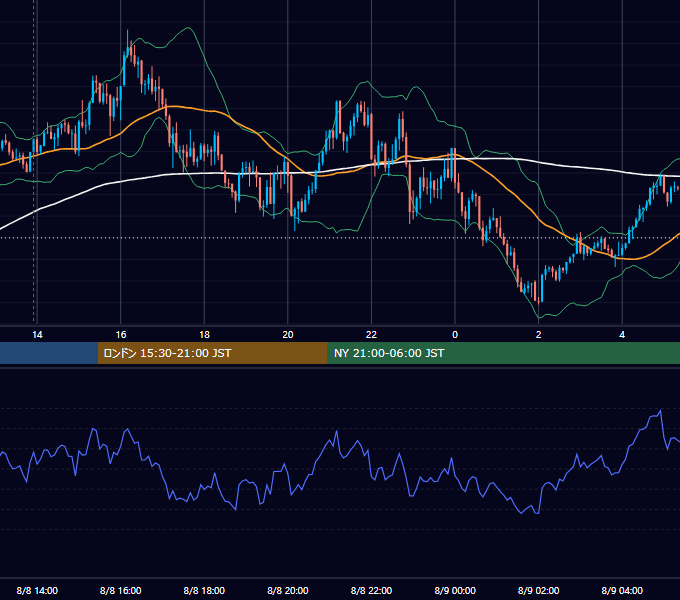
Task: Click the hour label 2 on the time axis
Action: click(539, 335)
